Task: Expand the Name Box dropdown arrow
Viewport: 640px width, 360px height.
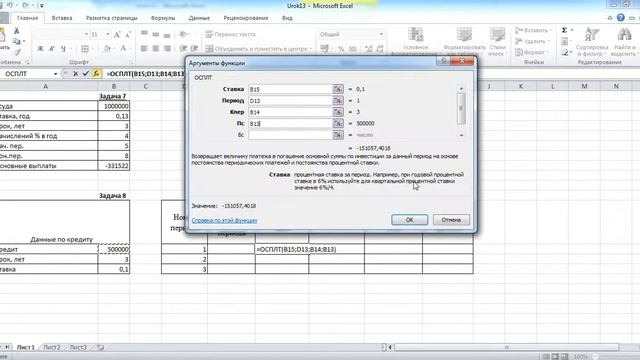Action: tap(55, 74)
